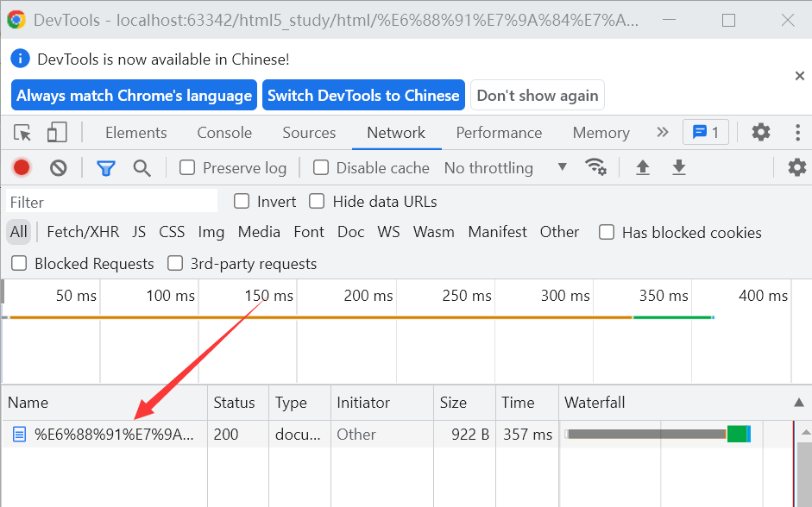Image resolution: width=812 pixels, height=507 pixels.
Task: Select the Fetch/XHR request filter
Action: click(x=82, y=232)
